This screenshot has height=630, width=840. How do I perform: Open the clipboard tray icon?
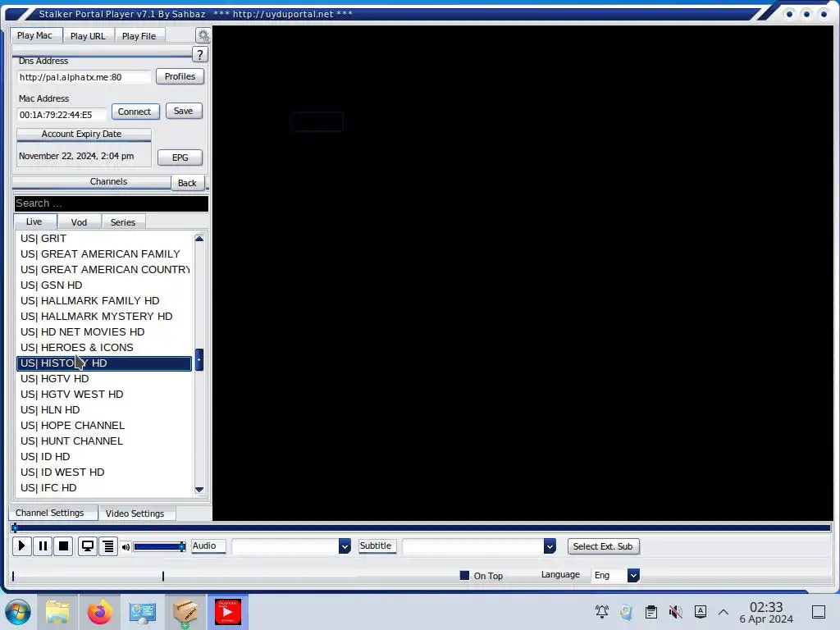point(651,611)
